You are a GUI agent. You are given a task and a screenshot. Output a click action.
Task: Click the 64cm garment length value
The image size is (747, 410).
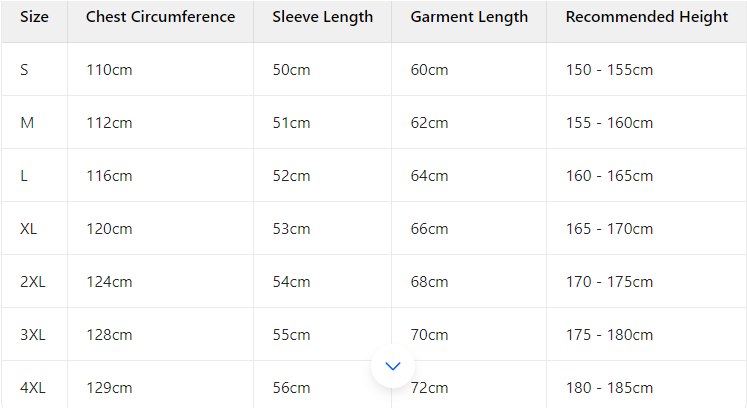(429, 176)
